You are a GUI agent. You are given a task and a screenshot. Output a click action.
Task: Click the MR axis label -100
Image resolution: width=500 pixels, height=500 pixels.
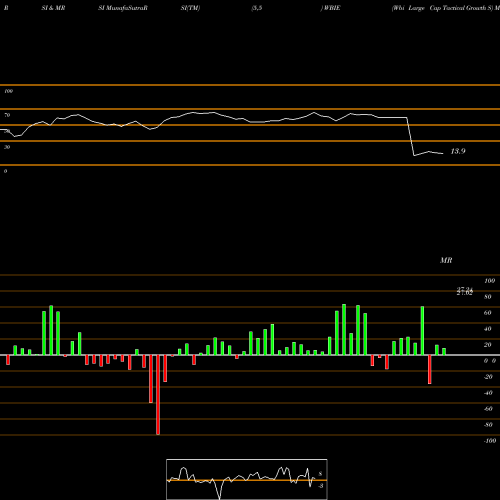[490, 441]
